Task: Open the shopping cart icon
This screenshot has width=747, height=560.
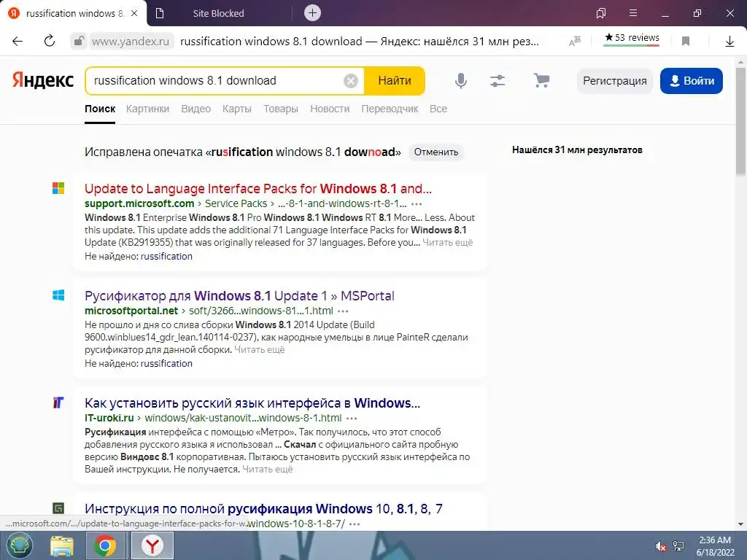Action: pos(541,80)
